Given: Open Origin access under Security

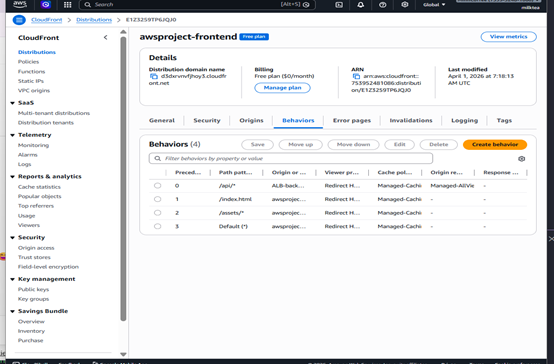Looking at the screenshot, I should coord(36,248).
